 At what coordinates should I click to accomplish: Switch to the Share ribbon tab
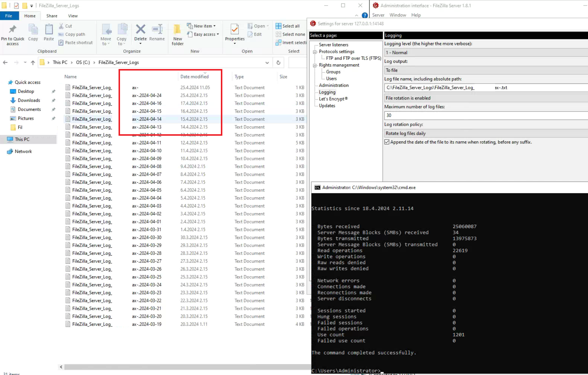click(x=52, y=16)
